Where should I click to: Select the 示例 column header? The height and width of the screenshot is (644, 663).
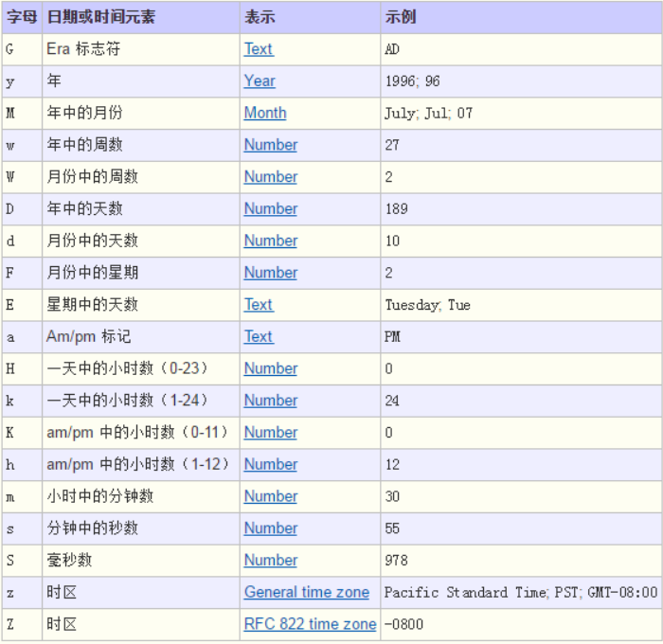521,17
